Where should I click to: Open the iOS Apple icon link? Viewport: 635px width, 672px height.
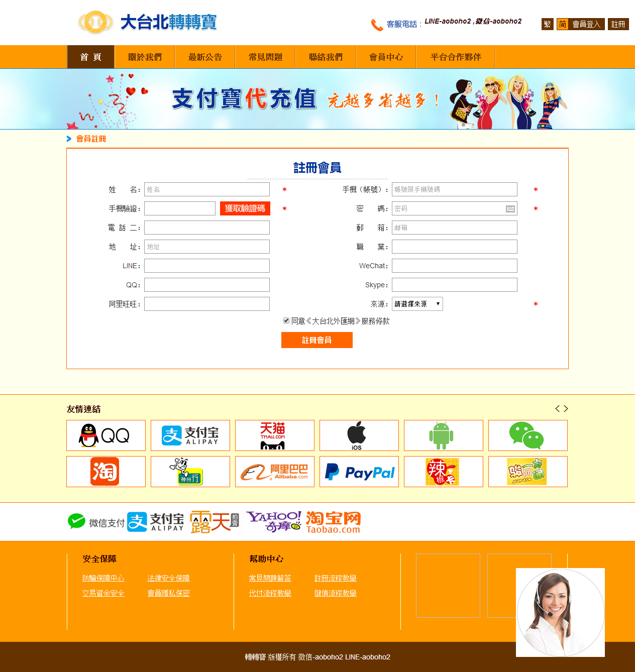tap(359, 435)
